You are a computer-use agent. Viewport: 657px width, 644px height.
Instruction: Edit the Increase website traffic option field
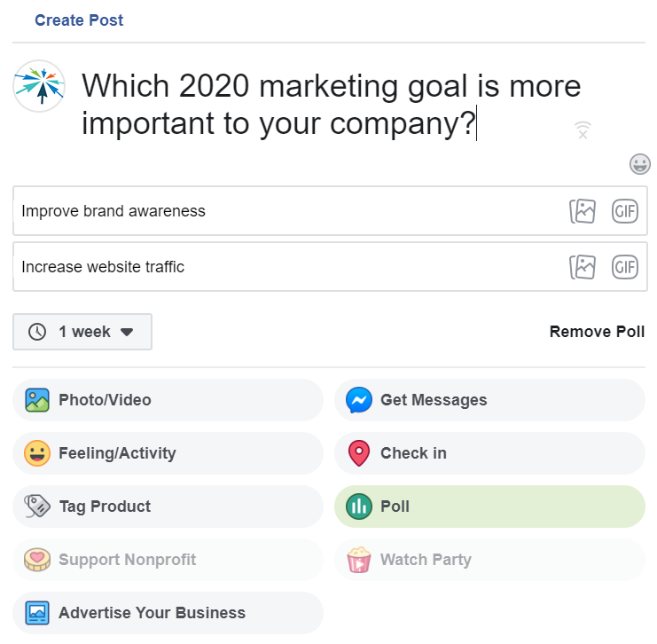point(289,267)
